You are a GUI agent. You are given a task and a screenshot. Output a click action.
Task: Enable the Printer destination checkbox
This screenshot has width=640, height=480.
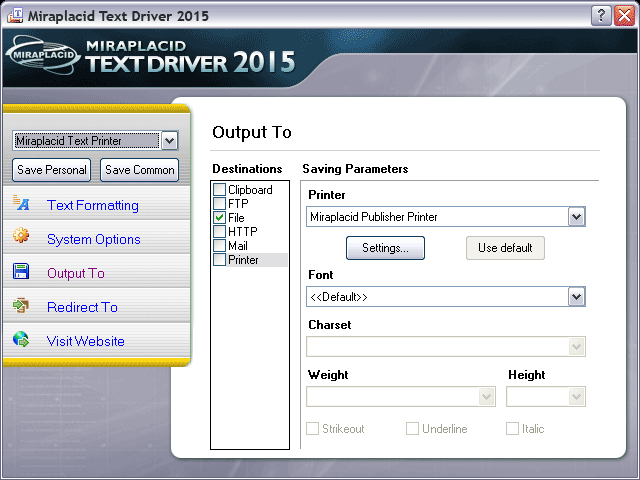[x=220, y=260]
